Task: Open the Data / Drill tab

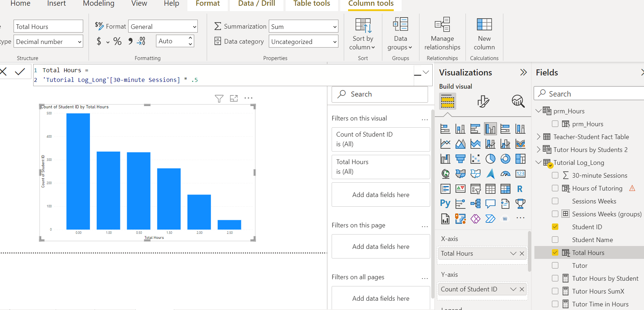Action: pos(257,4)
